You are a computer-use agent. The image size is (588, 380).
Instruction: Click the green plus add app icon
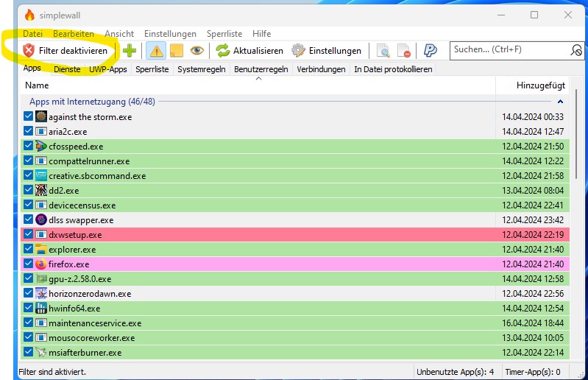[130, 51]
